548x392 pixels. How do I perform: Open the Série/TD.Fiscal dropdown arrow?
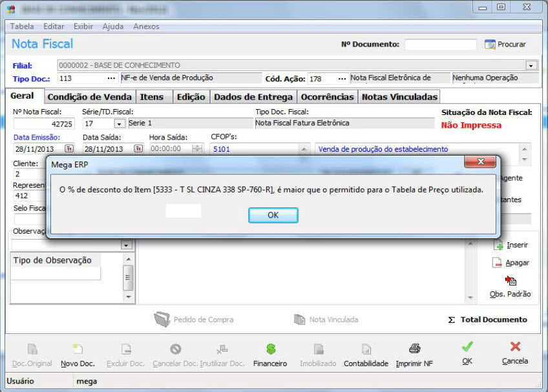point(120,123)
